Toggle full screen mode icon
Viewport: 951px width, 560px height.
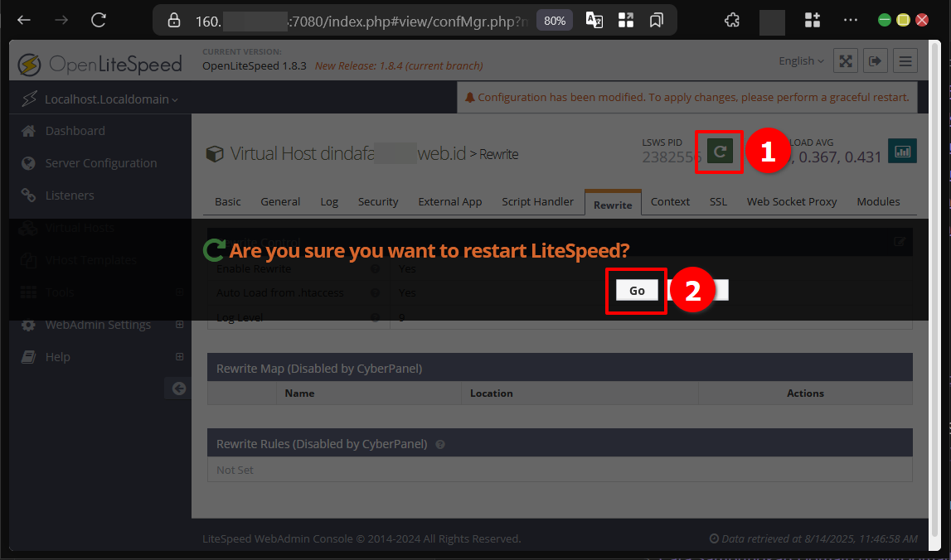point(846,60)
